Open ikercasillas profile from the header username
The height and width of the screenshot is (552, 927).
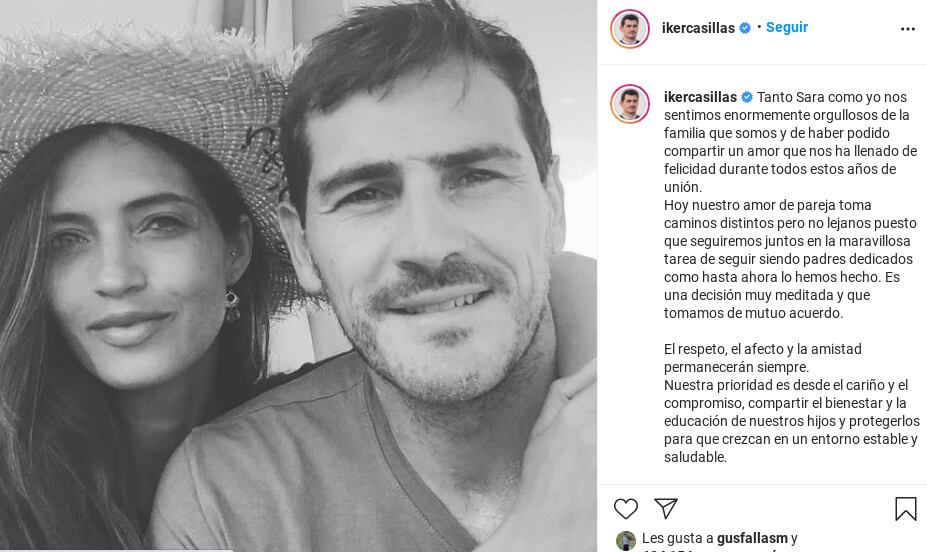click(x=698, y=28)
